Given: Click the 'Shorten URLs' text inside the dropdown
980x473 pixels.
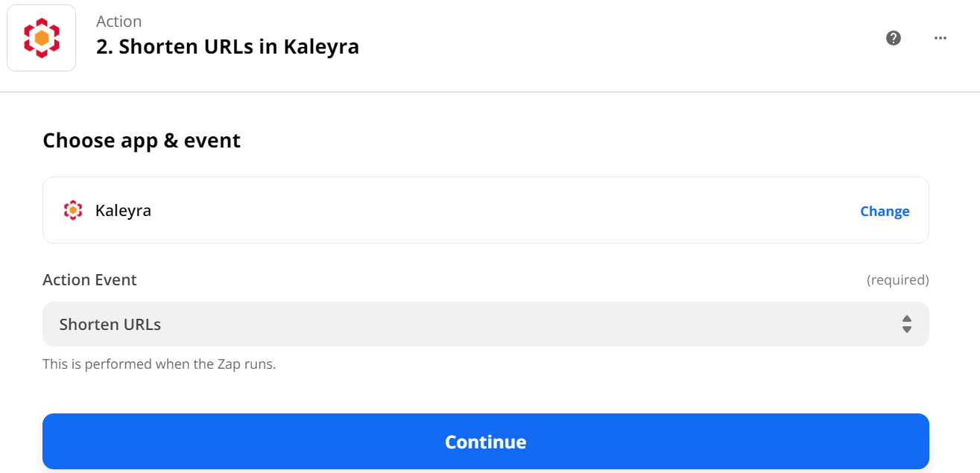Looking at the screenshot, I should tap(110, 325).
